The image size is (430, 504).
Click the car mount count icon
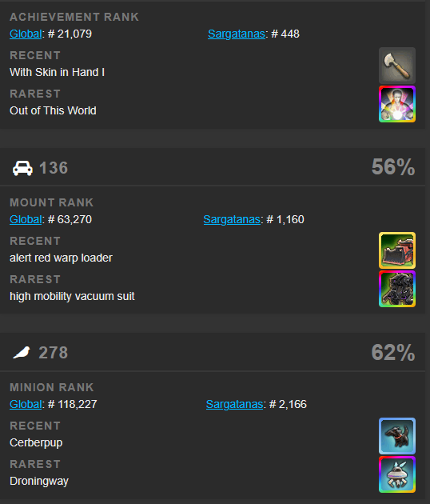(22, 168)
